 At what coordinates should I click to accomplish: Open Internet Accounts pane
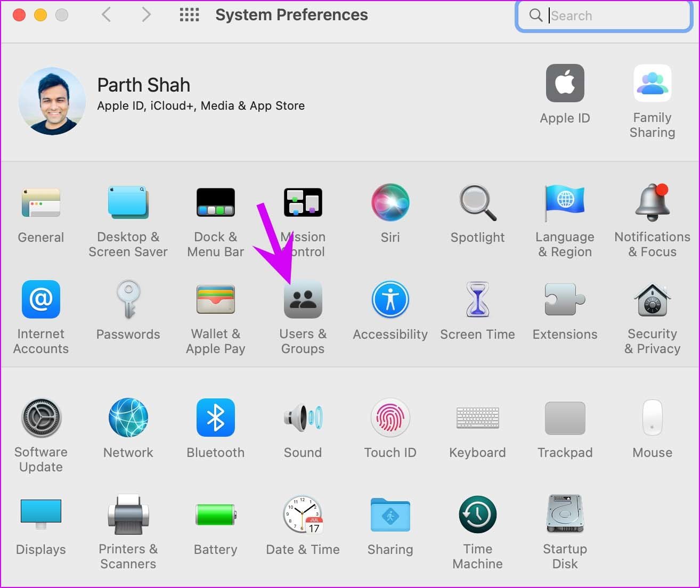41,299
